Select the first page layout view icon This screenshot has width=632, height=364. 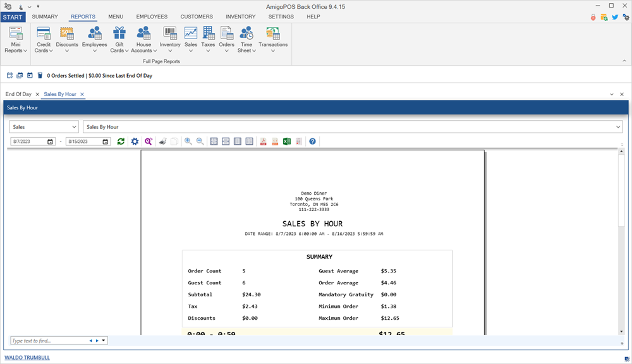(x=214, y=142)
